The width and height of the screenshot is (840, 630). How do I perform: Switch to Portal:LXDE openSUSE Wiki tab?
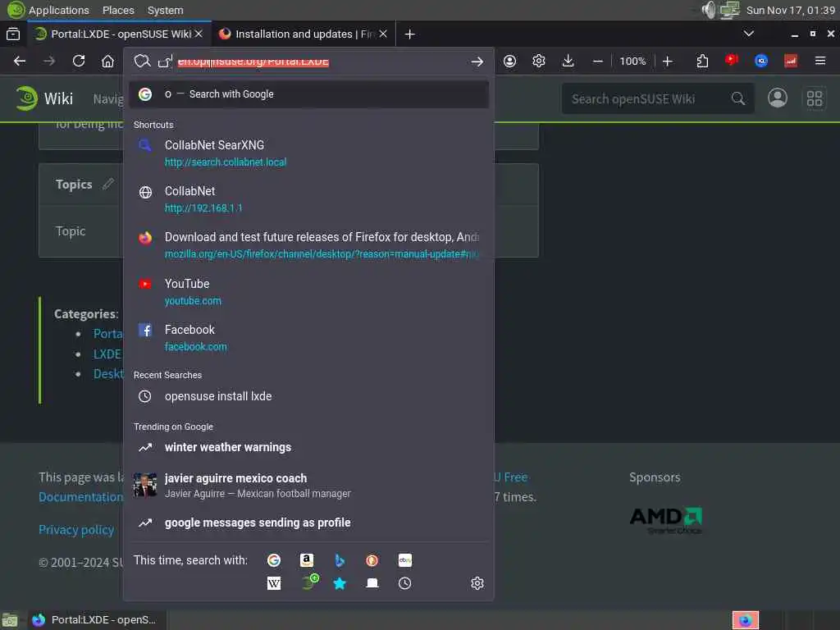[x=119, y=34]
